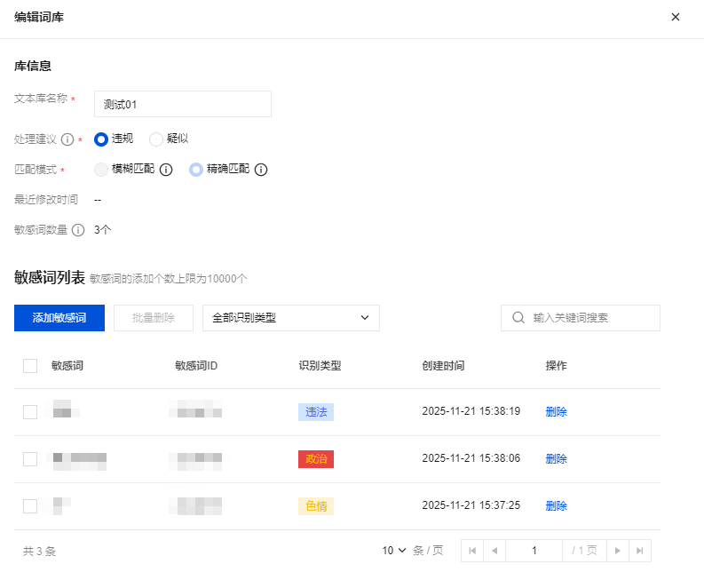
Task: Close the 编辑词库 dialog
Action: 676,17
